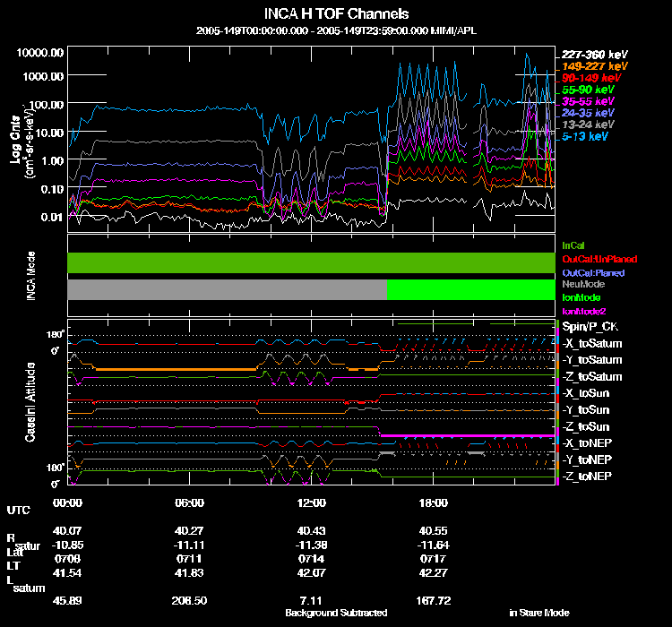
Task: Click the local time value '0717'
Action: point(433,559)
